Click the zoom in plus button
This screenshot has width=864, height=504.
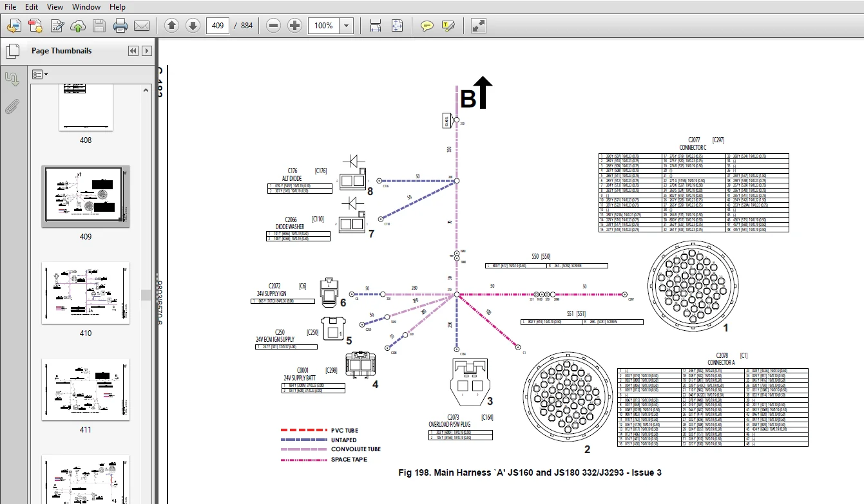tap(294, 26)
